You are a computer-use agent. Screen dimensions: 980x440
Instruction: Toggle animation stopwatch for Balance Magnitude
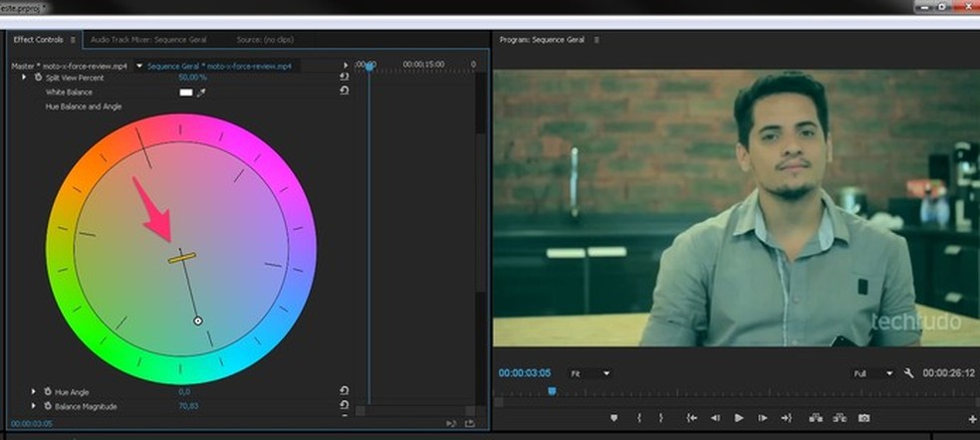pos(47,406)
